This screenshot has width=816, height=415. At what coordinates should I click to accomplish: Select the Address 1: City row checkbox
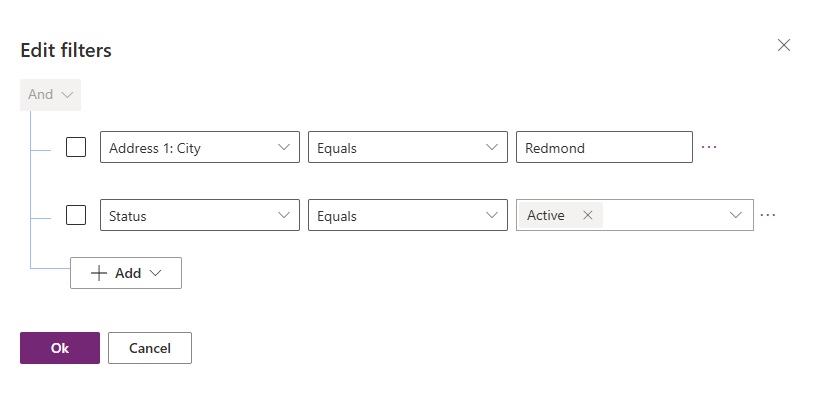(76, 147)
